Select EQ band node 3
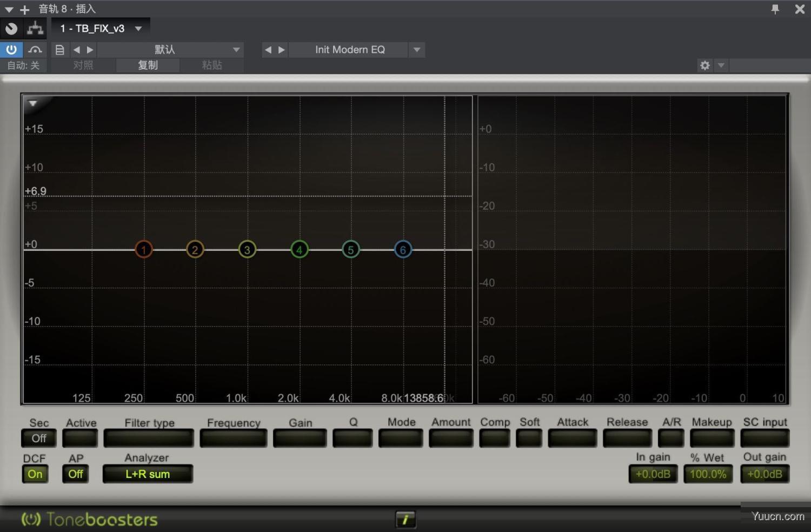This screenshot has width=811, height=532. [x=247, y=249]
